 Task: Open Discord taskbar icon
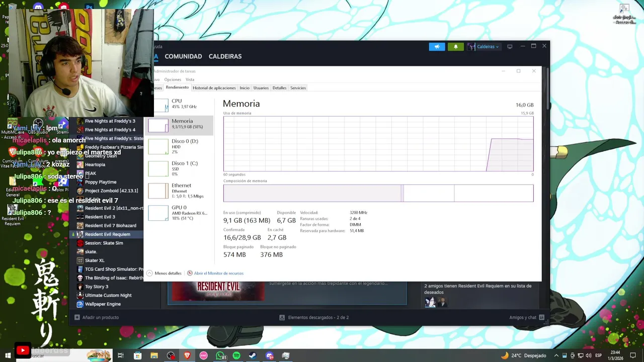pos(270,355)
